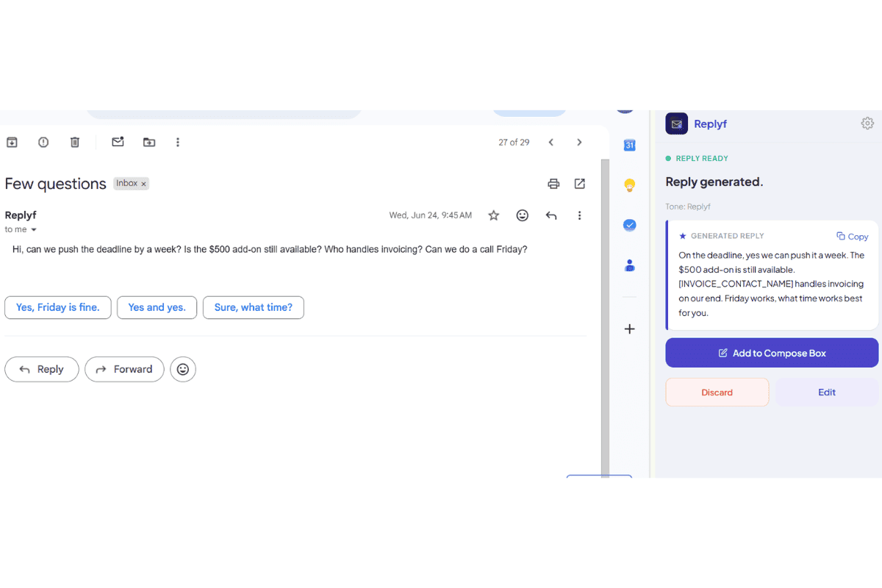Copy the generated reply

point(853,237)
